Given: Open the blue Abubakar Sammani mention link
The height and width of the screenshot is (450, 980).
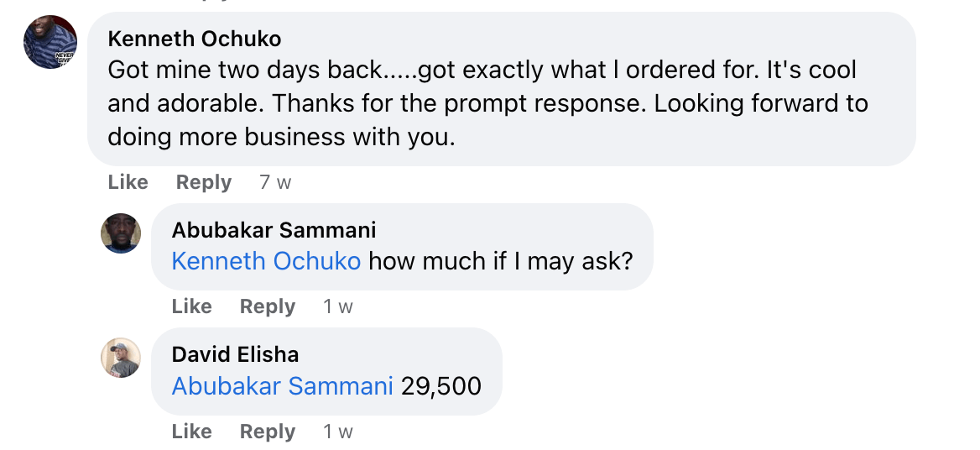Looking at the screenshot, I should [x=282, y=386].
